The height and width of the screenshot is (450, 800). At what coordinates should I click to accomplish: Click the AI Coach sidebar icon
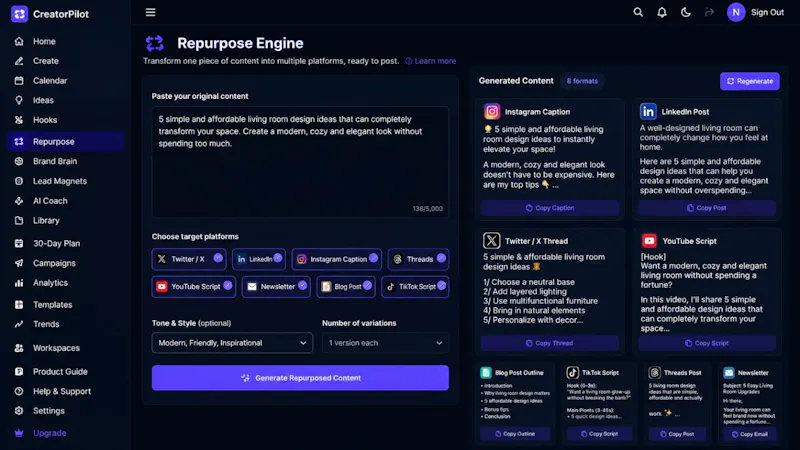pos(19,201)
